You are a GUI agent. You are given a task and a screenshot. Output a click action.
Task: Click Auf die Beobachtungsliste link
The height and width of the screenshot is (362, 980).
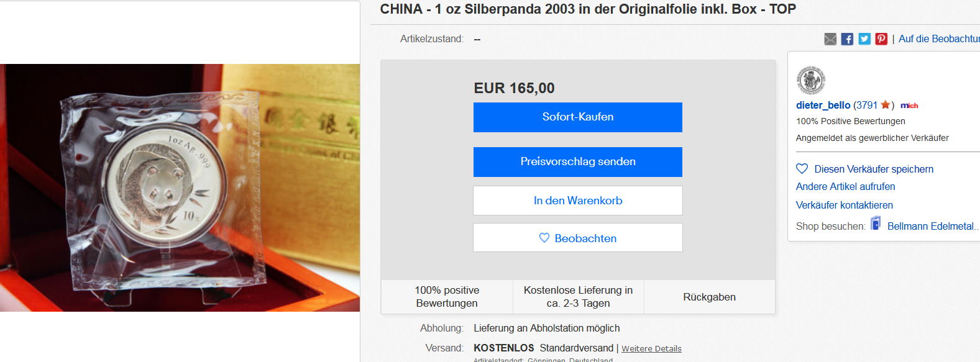pyautogui.click(x=939, y=38)
